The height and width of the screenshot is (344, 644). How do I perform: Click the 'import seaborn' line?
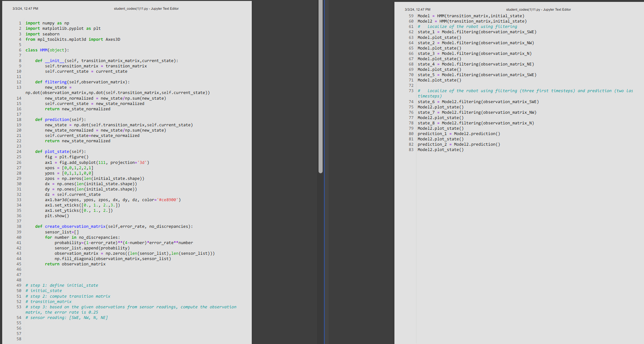(42, 34)
